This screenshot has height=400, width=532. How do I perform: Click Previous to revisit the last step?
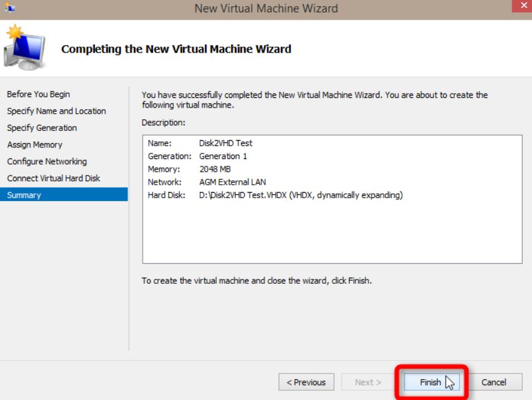307,382
